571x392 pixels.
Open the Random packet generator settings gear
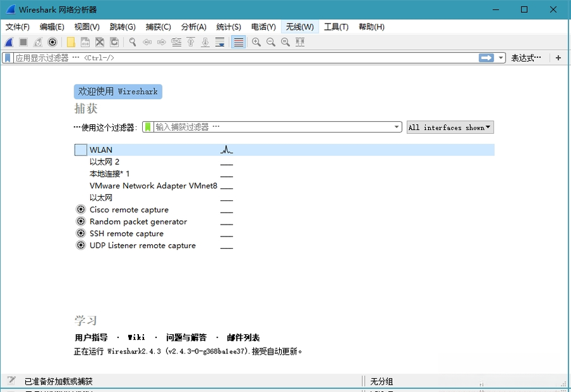tap(81, 221)
